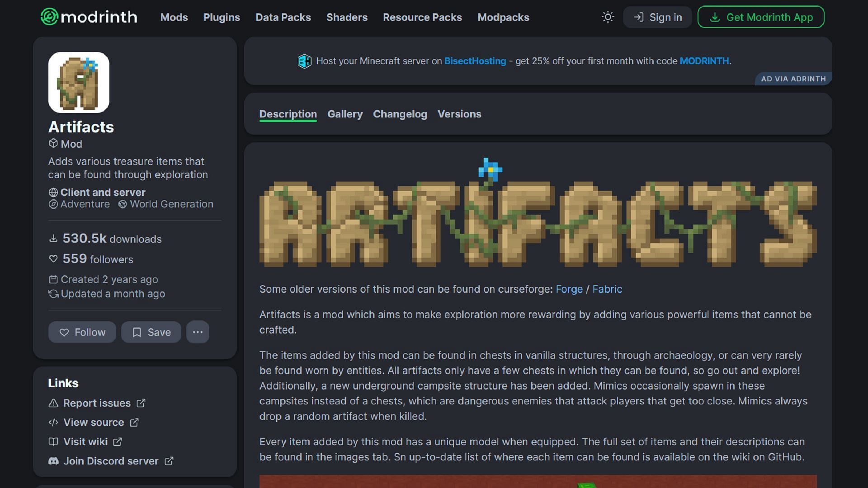868x488 pixels.
Task: Click the Sign in button
Action: 657,17
